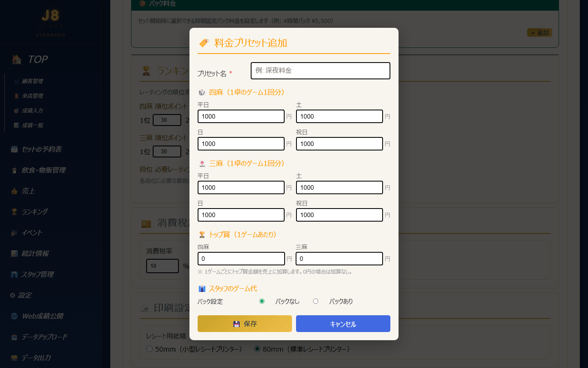
Task: Click 四麻 土 price field
Action: (x=339, y=117)
